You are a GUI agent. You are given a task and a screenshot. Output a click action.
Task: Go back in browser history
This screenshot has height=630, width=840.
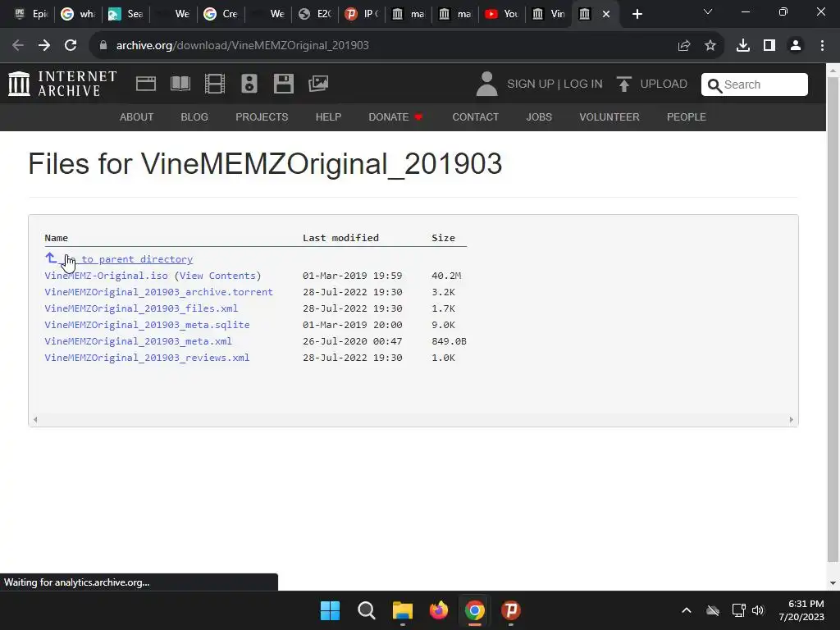18,46
